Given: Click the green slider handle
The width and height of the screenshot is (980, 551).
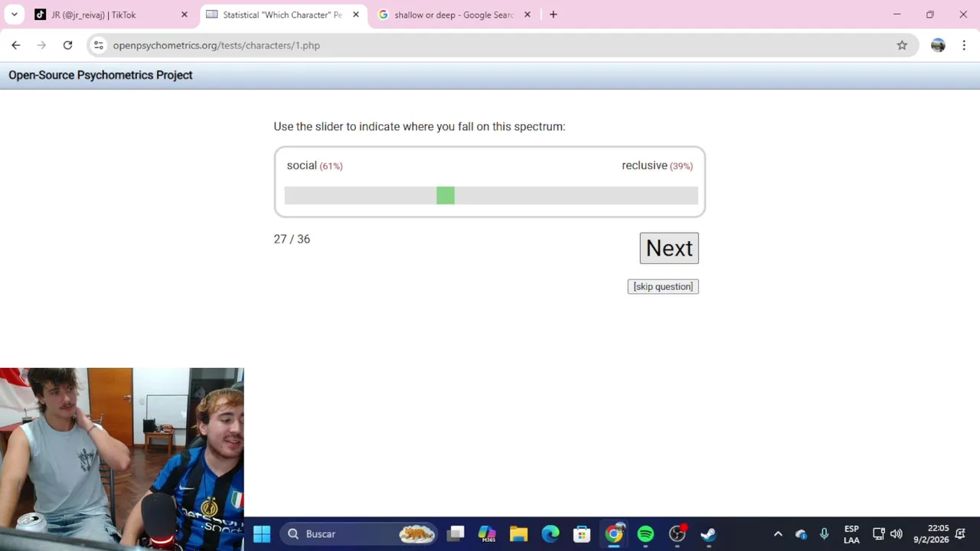Looking at the screenshot, I should tap(446, 195).
